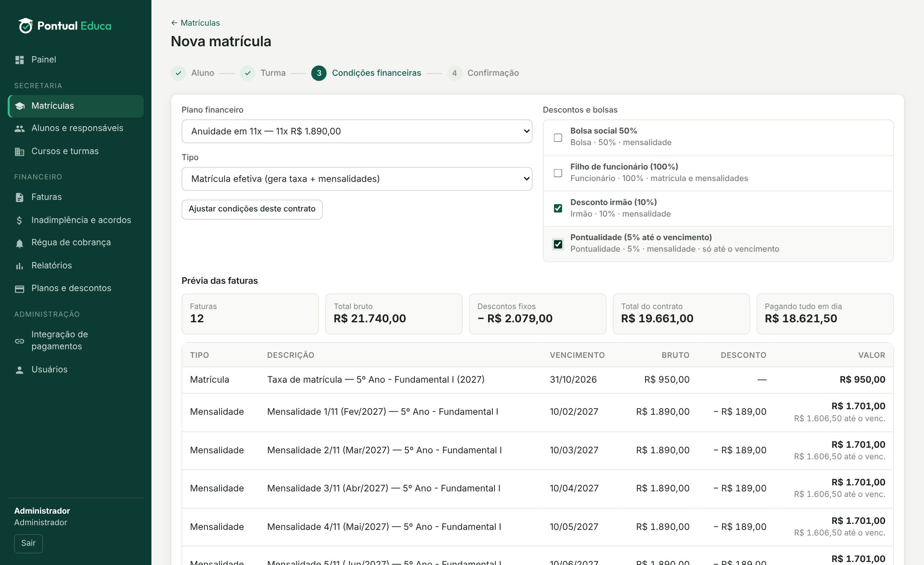Click the Total bruto R$ 21.740,00 card
924x565 pixels.
point(394,314)
